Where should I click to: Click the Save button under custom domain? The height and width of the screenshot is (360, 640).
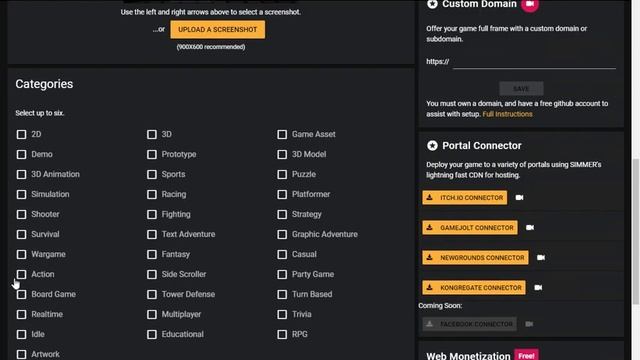(x=521, y=89)
